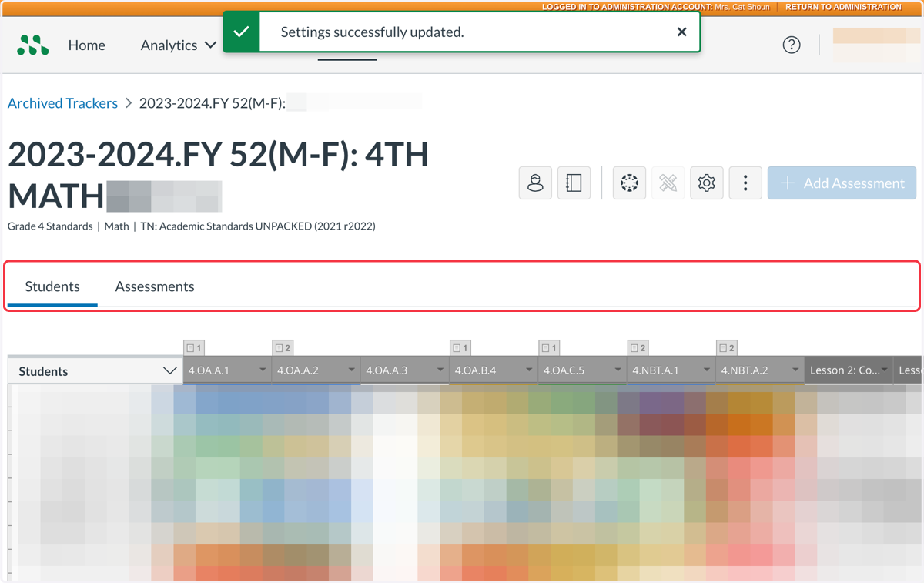Click assessment count badge above 4.OA.B.4

tap(460, 348)
